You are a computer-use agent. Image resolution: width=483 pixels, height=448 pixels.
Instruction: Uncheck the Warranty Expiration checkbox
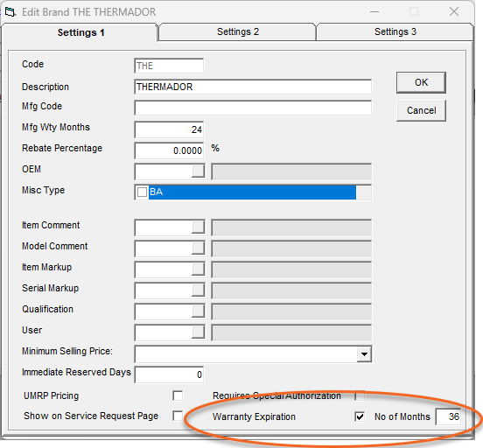pyautogui.click(x=360, y=416)
